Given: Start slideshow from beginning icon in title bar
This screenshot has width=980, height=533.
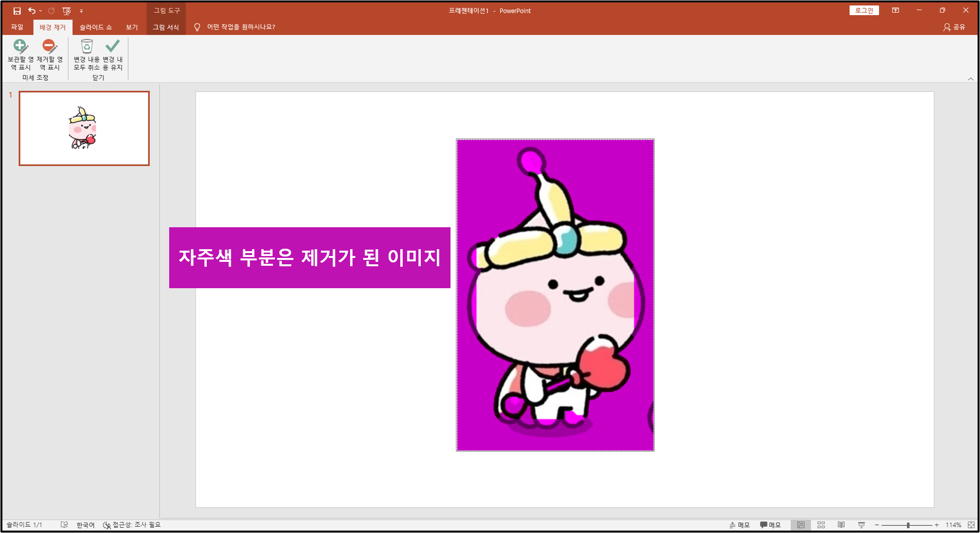Looking at the screenshot, I should click(x=67, y=11).
